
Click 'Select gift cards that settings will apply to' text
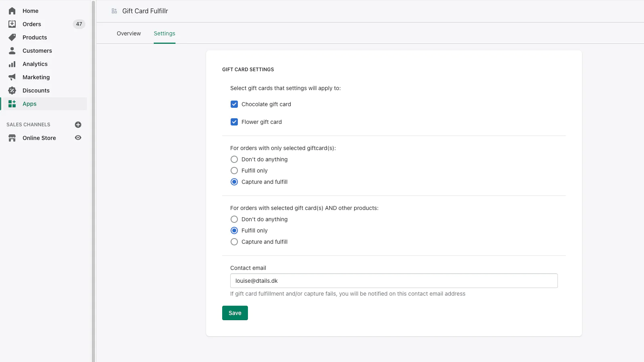click(285, 88)
